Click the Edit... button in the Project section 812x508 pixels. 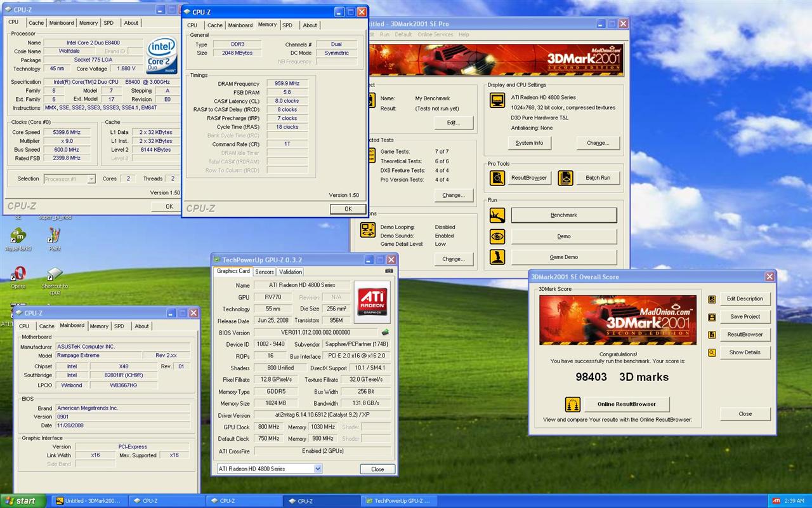coord(454,123)
